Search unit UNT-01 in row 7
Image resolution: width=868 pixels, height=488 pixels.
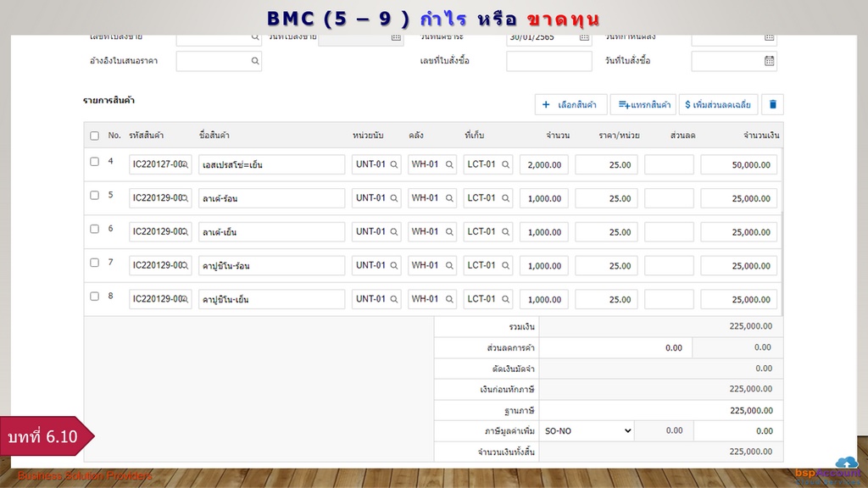click(x=393, y=265)
